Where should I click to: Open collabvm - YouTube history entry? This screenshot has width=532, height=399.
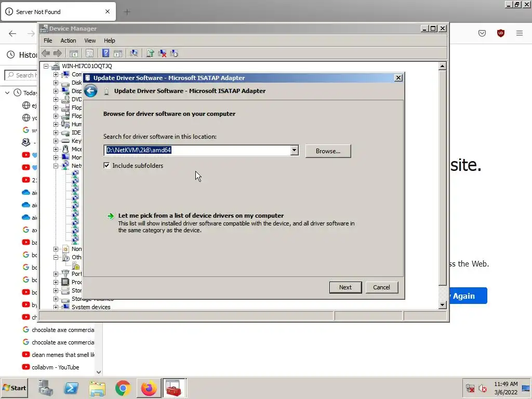click(x=55, y=367)
